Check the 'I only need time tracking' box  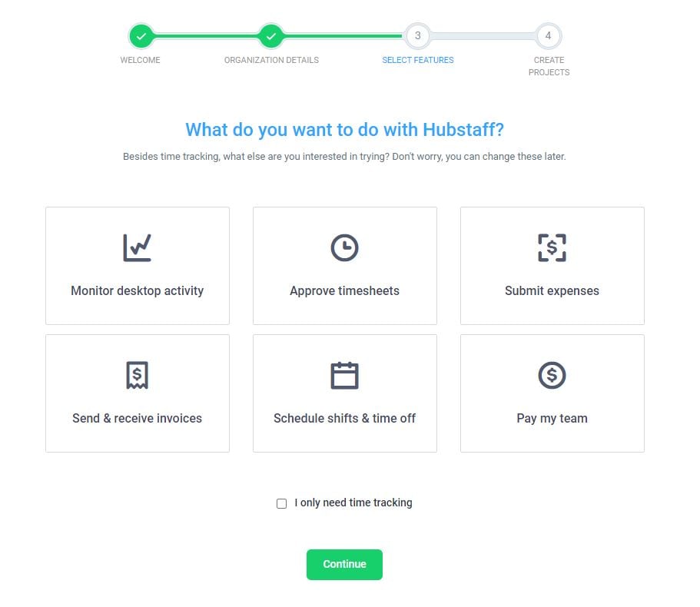pos(281,503)
